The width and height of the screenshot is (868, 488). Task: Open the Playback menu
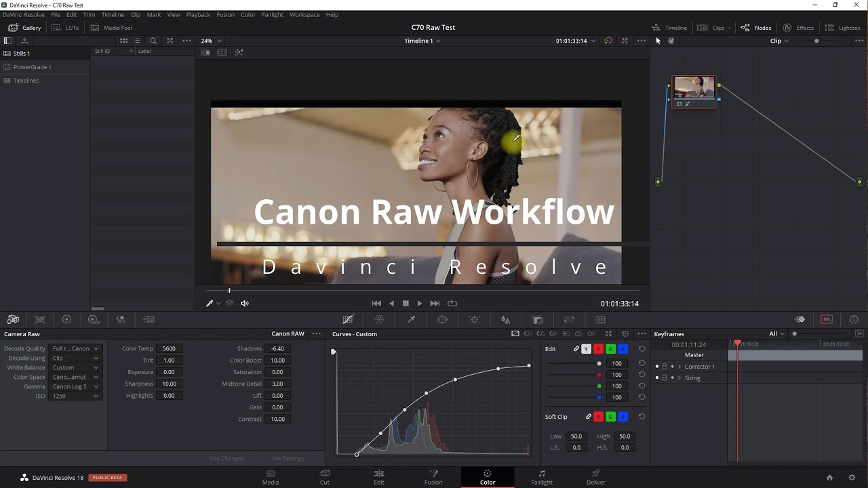click(198, 14)
